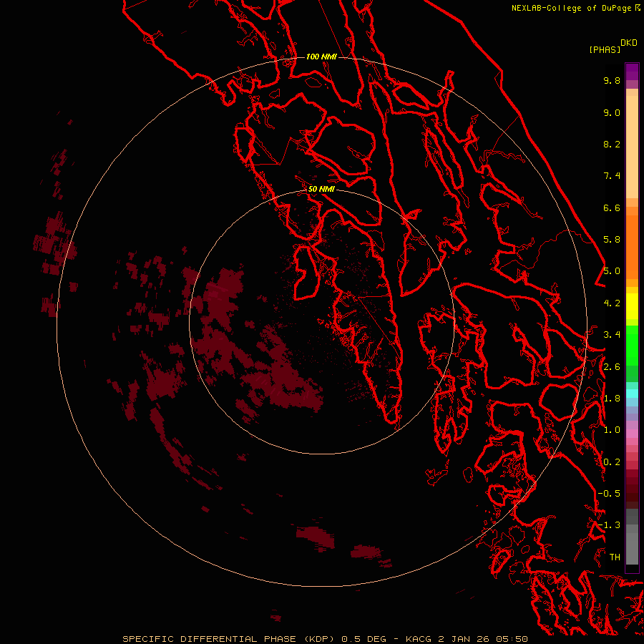Click the 3.4 color scale label
644x644 pixels.
pos(612,335)
